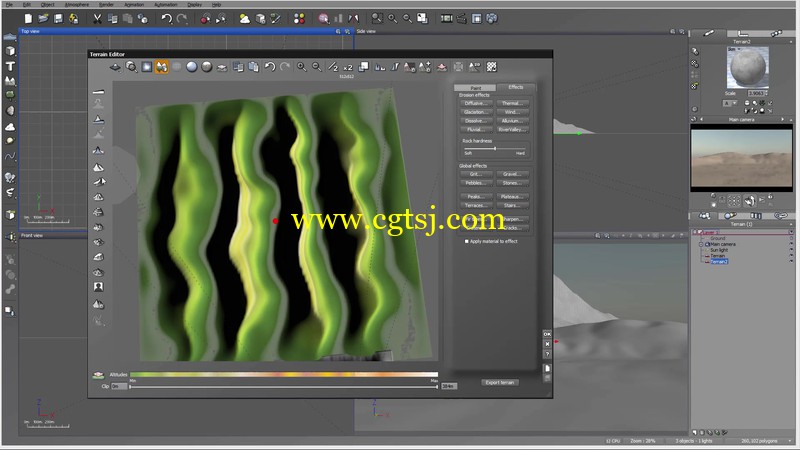Click the Rock hardness slider handle
The image size is (800, 450).
coord(494,148)
